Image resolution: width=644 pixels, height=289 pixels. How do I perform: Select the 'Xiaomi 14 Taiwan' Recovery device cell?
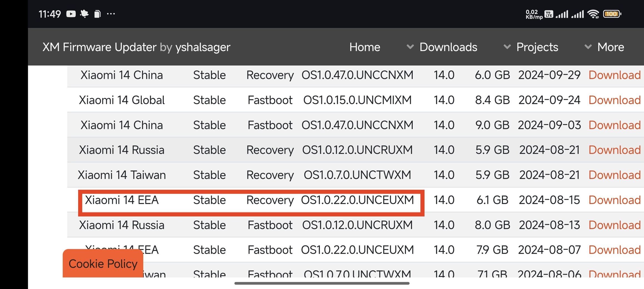(x=122, y=175)
